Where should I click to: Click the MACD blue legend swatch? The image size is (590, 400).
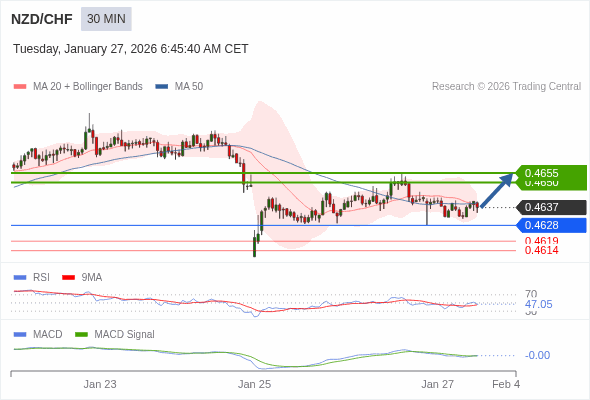pyautogui.click(x=20, y=335)
